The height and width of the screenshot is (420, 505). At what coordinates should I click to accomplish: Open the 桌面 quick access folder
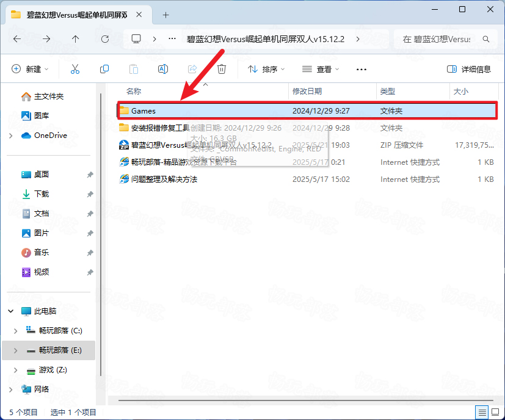(35, 175)
